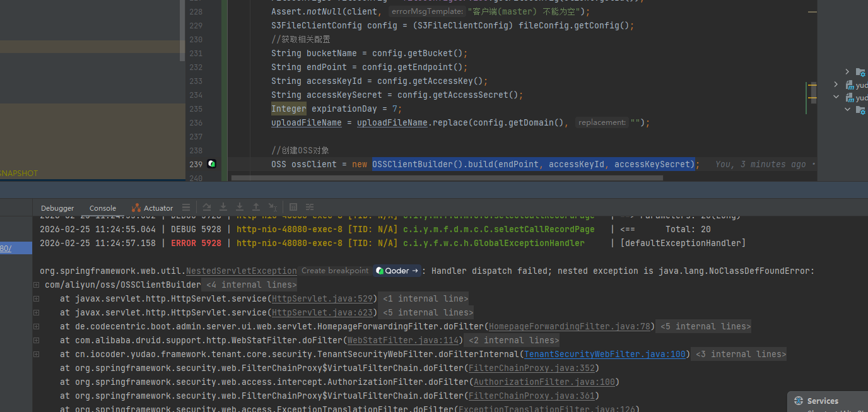The height and width of the screenshot is (412, 868).
Task: Expand fold marker beside HomepageForwardingFilter line
Action: point(37,327)
